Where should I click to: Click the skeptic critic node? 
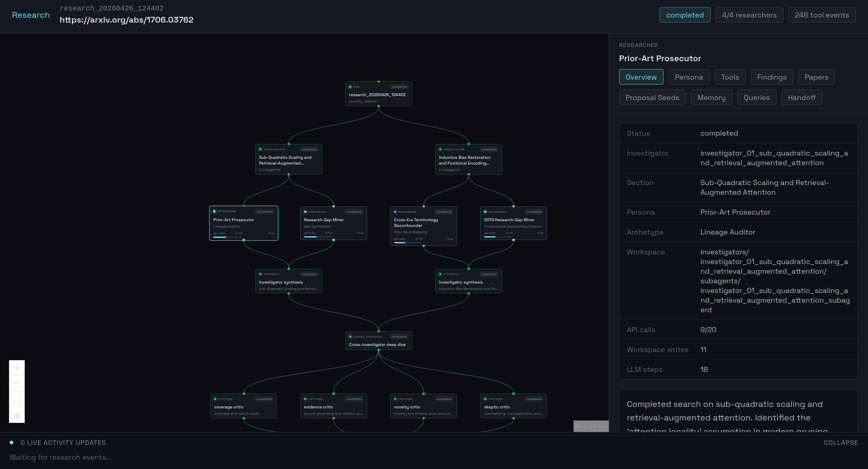[x=513, y=406]
